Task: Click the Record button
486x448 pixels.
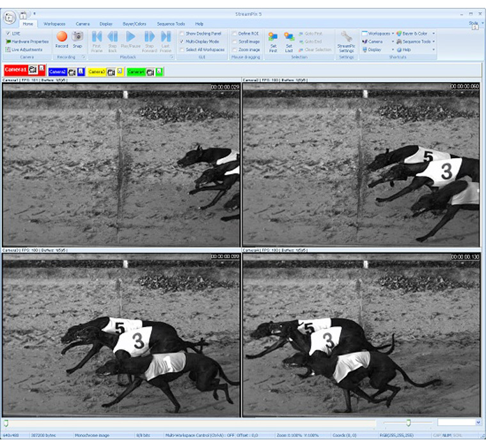Action: (x=61, y=38)
